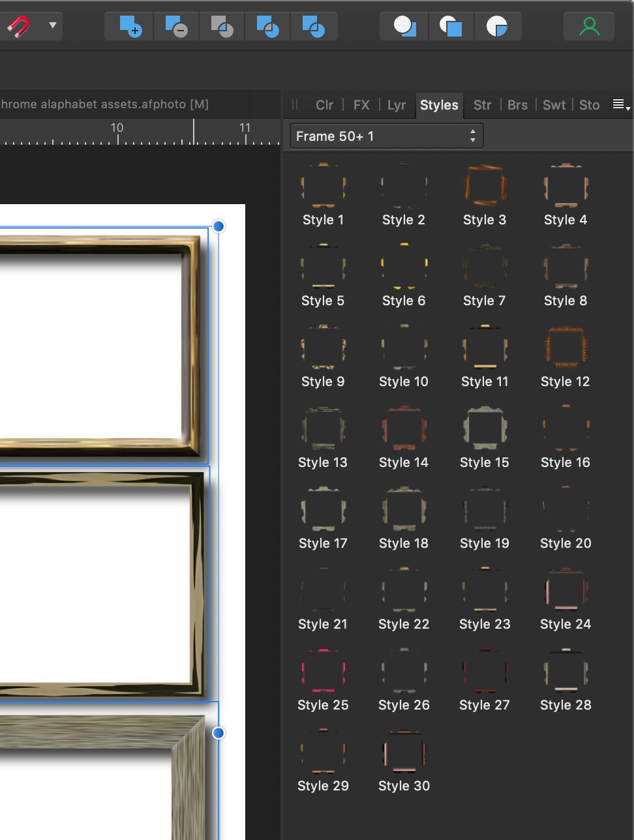This screenshot has height=840, width=634.
Task: Switch to the Clr panel tab
Action: (x=324, y=105)
